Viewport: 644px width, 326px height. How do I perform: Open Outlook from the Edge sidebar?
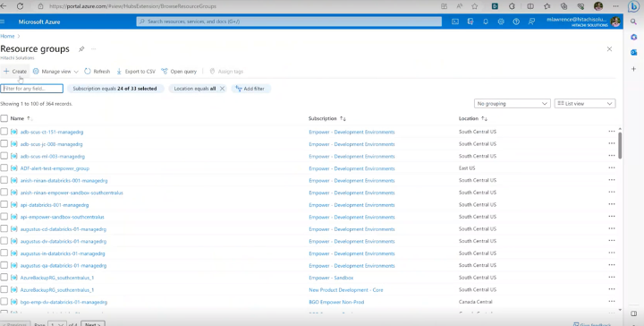pos(633,52)
